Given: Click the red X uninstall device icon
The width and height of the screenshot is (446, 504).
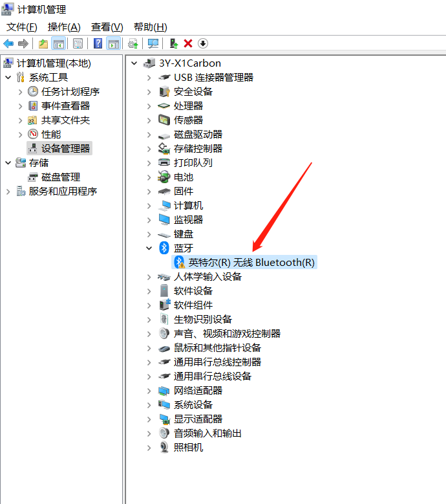Looking at the screenshot, I should tap(188, 43).
